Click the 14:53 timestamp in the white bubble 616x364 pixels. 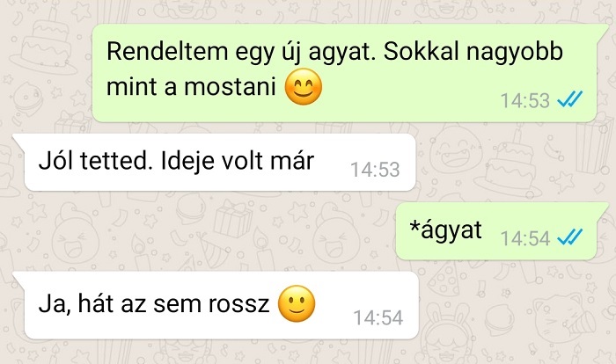click(375, 170)
